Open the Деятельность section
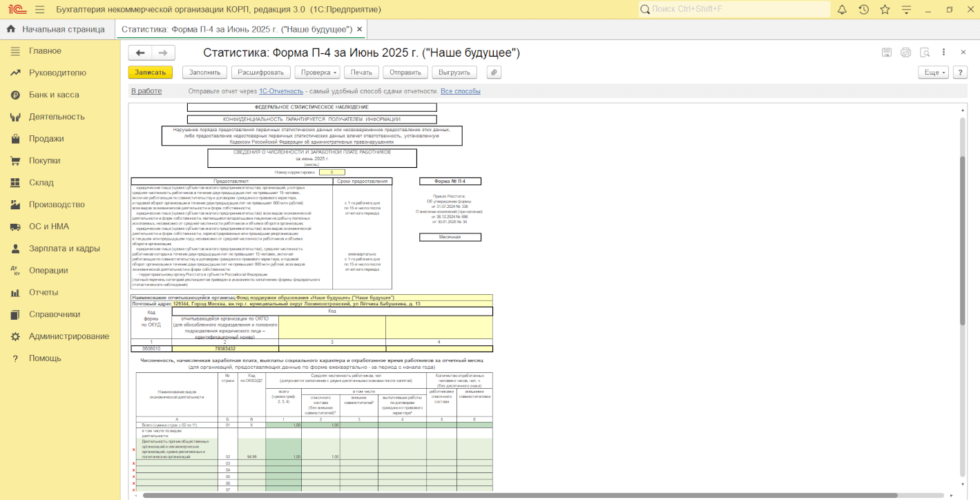 pos(57,117)
